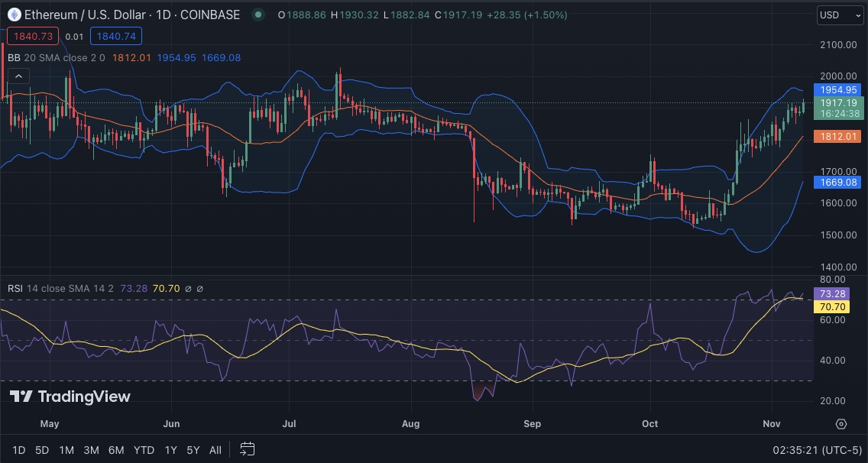Select the 1D time range
The height and width of the screenshot is (463, 868).
tap(18, 450)
